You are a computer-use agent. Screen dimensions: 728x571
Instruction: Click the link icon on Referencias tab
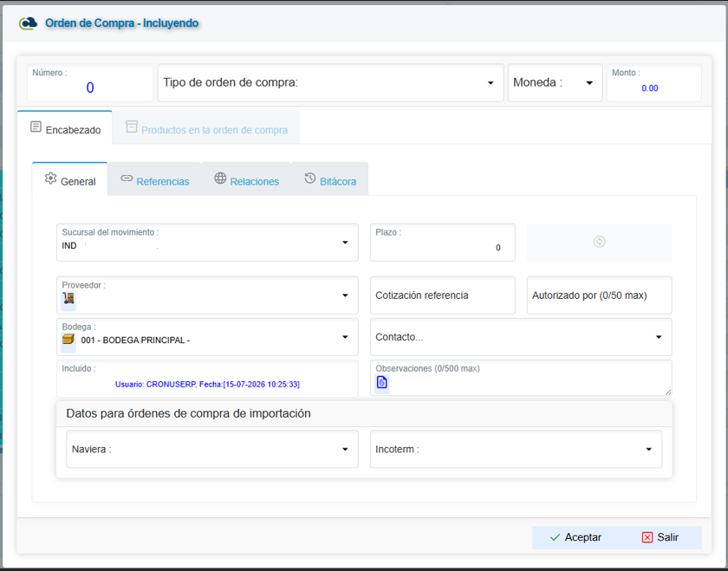coord(127,178)
